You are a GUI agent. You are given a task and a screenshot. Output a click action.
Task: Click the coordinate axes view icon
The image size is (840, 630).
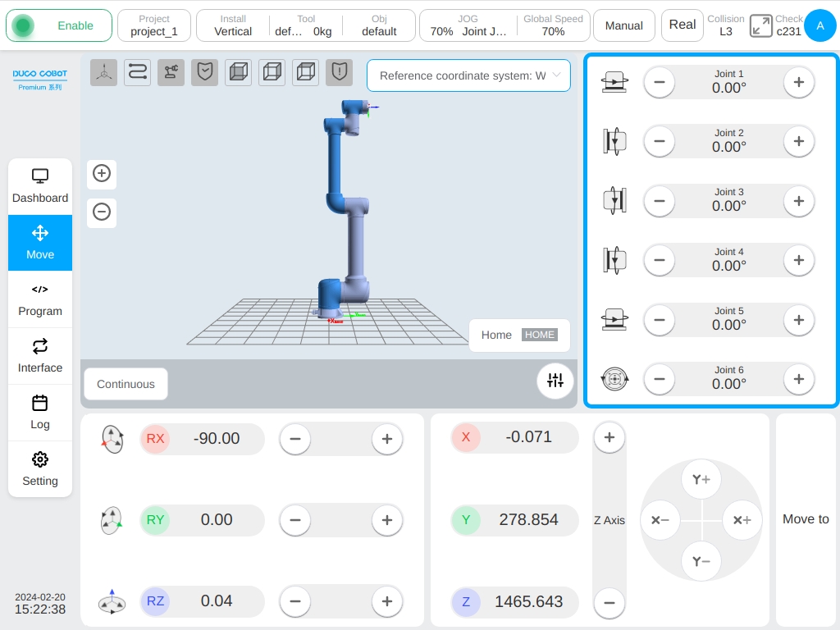(104, 72)
